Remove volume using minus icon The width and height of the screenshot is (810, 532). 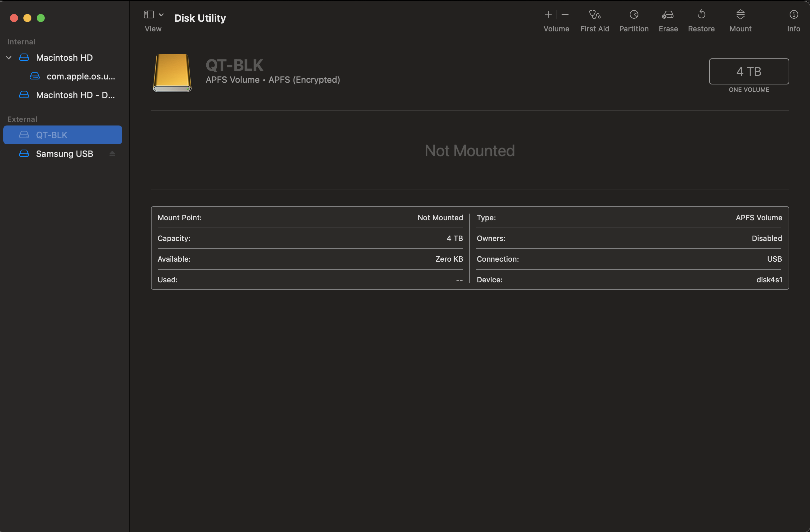pos(565,15)
